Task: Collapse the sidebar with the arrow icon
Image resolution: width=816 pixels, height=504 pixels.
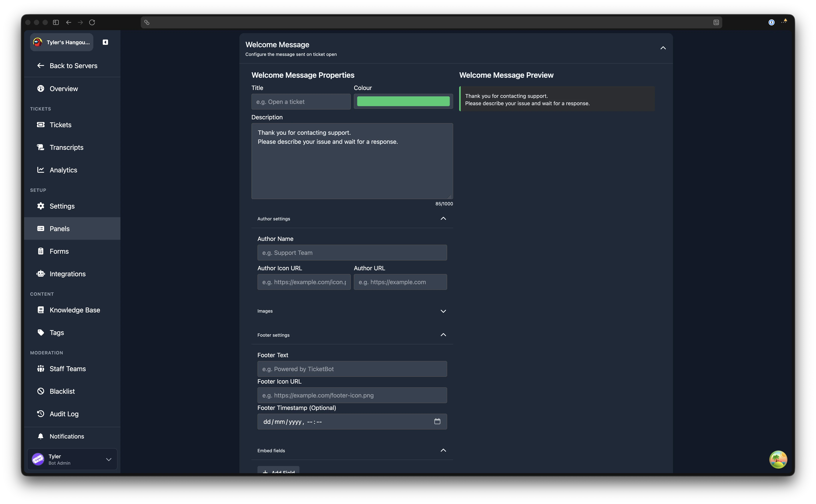Action: tap(105, 42)
